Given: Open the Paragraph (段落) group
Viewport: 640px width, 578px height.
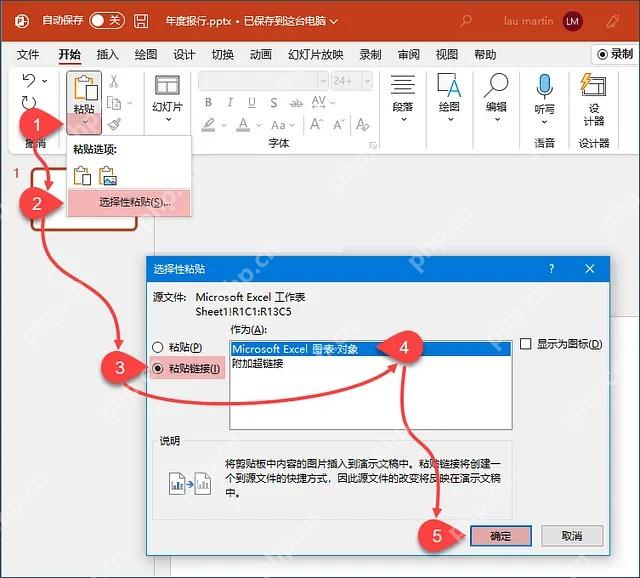Looking at the screenshot, I should pos(403,98).
